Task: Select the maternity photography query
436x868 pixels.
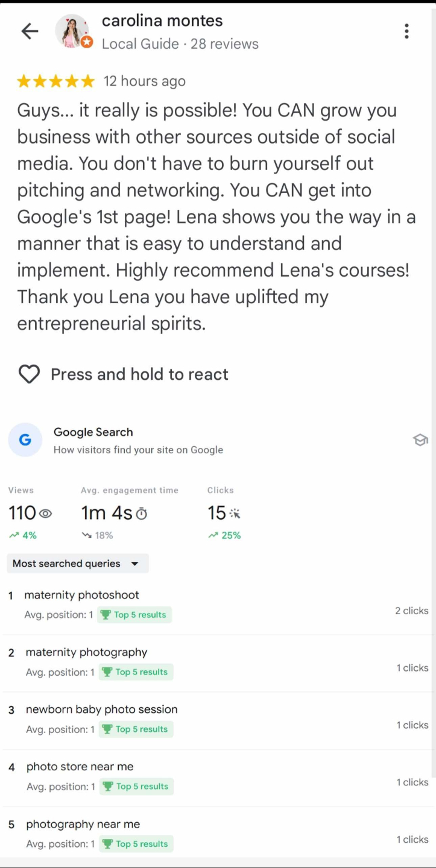Action: coord(86,652)
